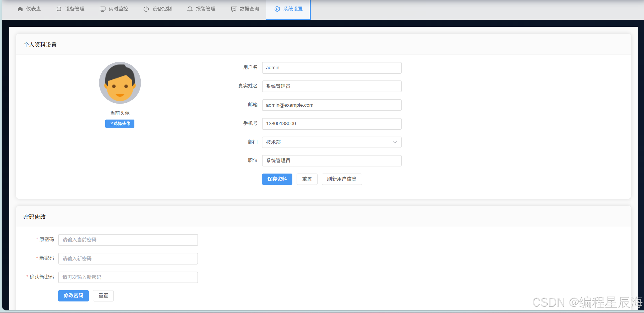This screenshot has height=313, width=644.
Task: Click the chart icon for 数据查询
Action: coord(233,9)
